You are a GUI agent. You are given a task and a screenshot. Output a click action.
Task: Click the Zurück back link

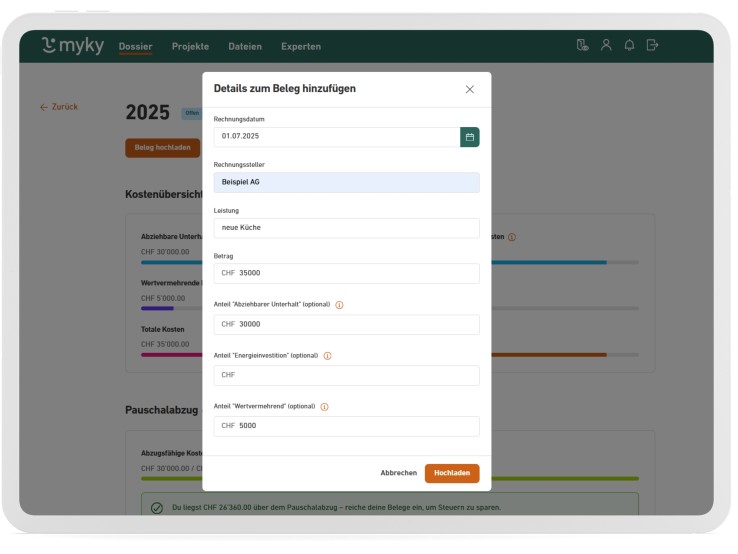coord(59,107)
